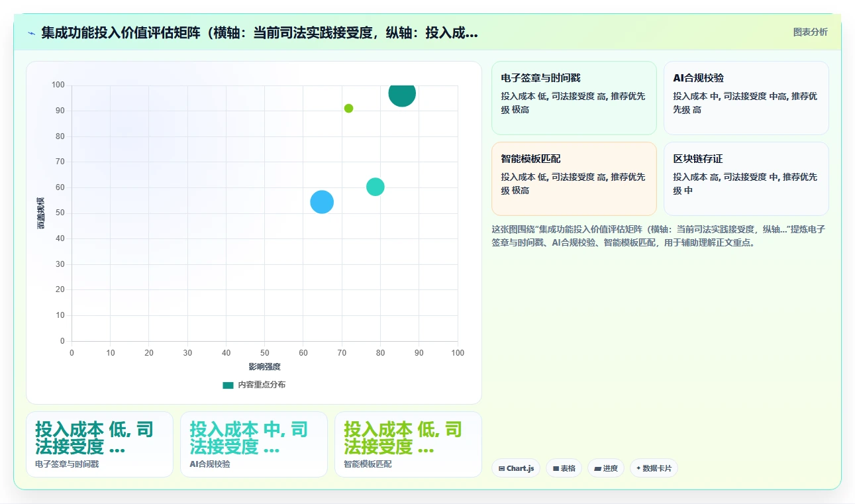Click the bottom AI合规校验 stat card
The width and height of the screenshot is (855, 504).
coord(254,444)
